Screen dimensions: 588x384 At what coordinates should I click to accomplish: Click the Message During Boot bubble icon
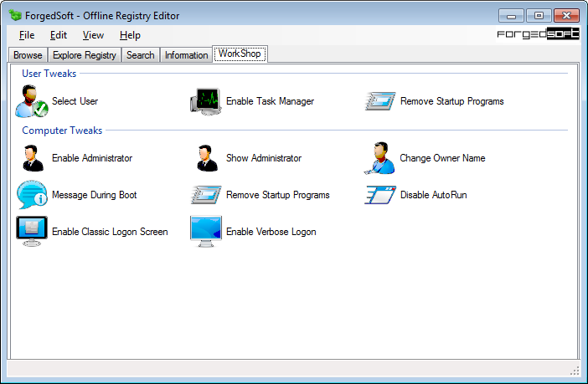click(x=32, y=195)
